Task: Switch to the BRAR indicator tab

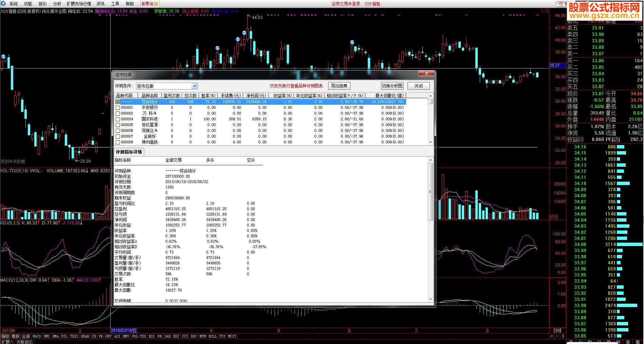Action: (x=85, y=336)
